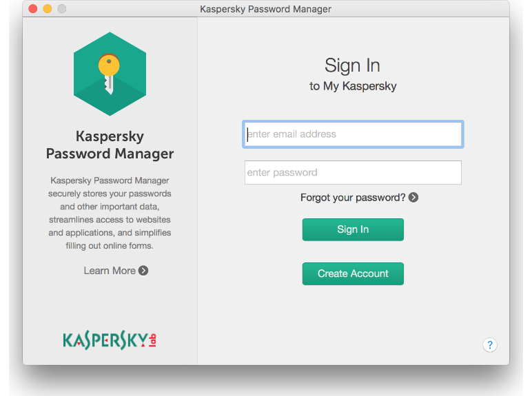Open the 'Forgot your password?' link

(x=353, y=198)
